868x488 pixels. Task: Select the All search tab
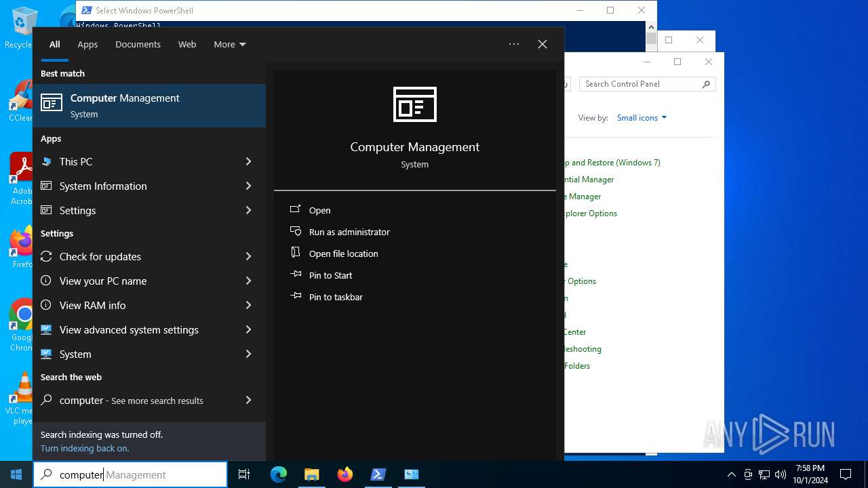pyautogui.click(x=55, y=44)
